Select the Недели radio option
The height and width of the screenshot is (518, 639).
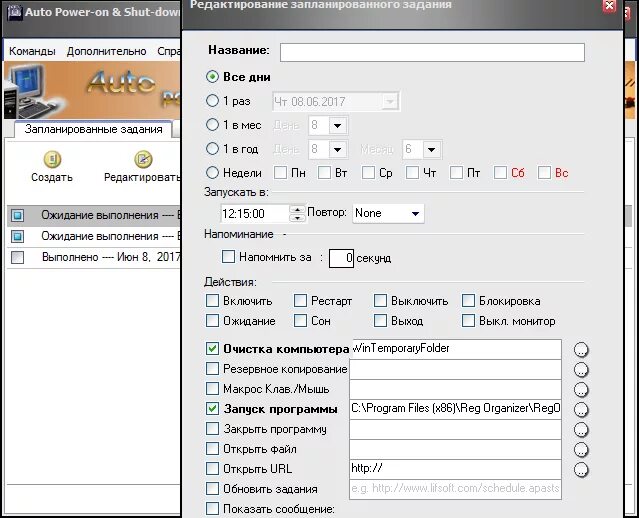point(212,173)
